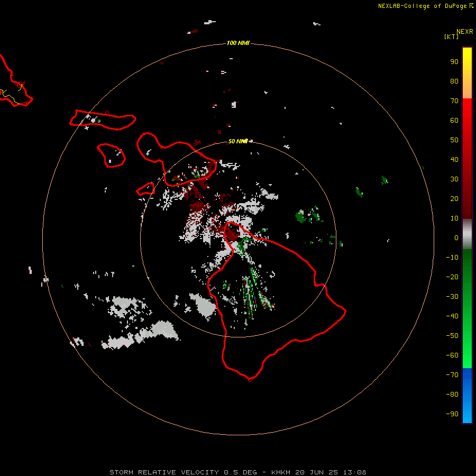Click the bright green band of the color bar
476x476 pixels.
(467, 309)
